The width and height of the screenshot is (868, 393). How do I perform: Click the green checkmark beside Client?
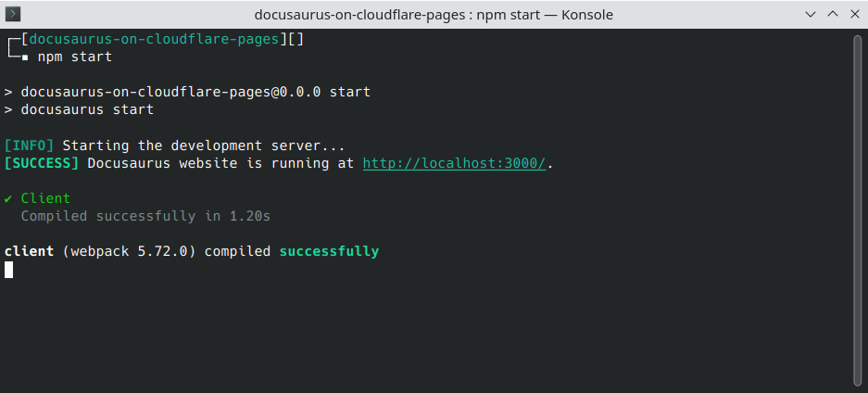coord(8,198)
